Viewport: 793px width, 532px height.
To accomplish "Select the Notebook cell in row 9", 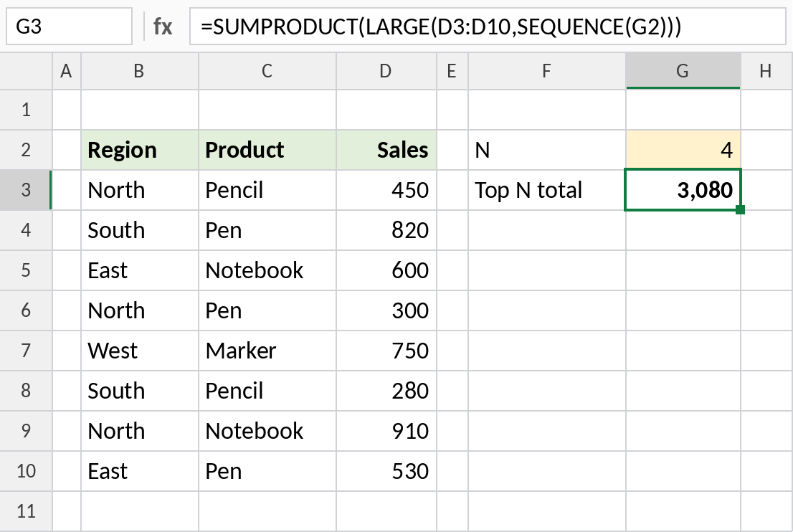I will tap(267, 431).
